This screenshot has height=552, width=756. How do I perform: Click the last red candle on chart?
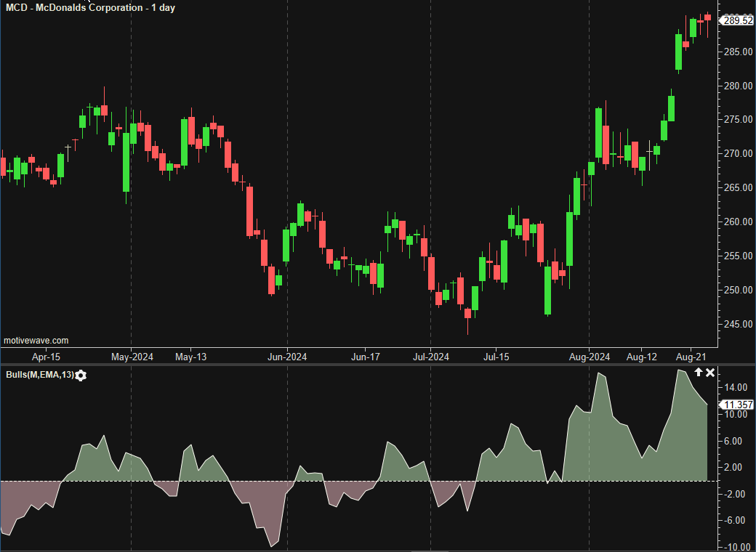(x=707, y=17)
